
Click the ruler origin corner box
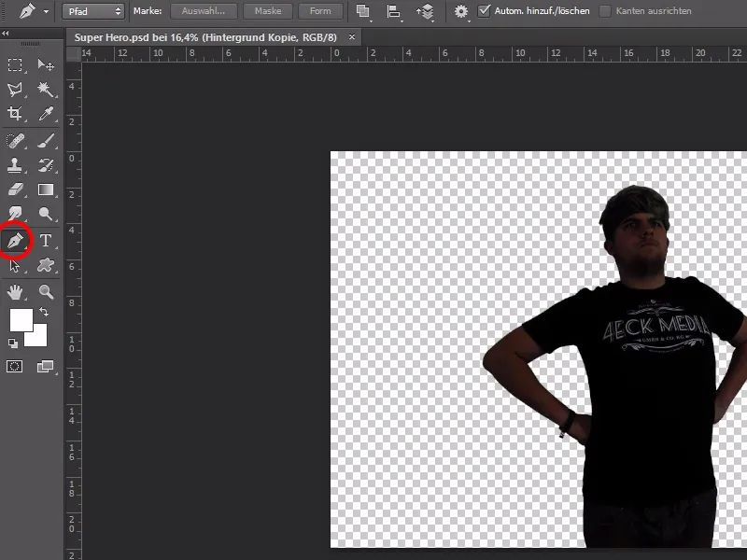74,54
